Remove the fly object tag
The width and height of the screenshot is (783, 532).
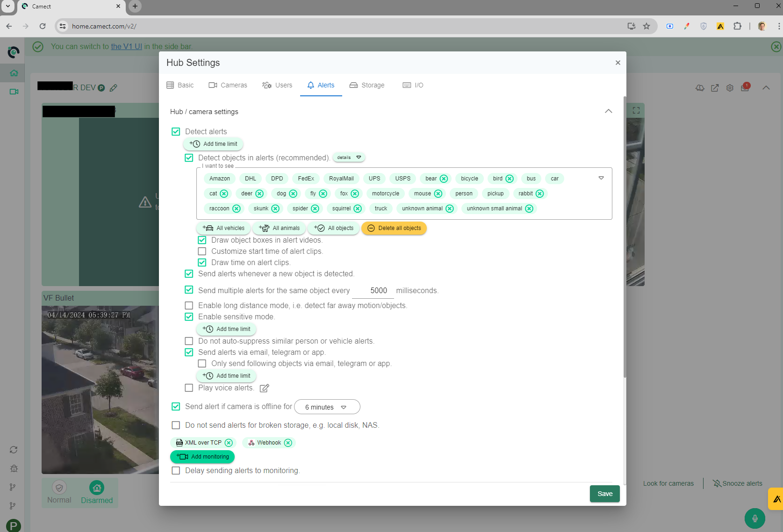(323, 194)
